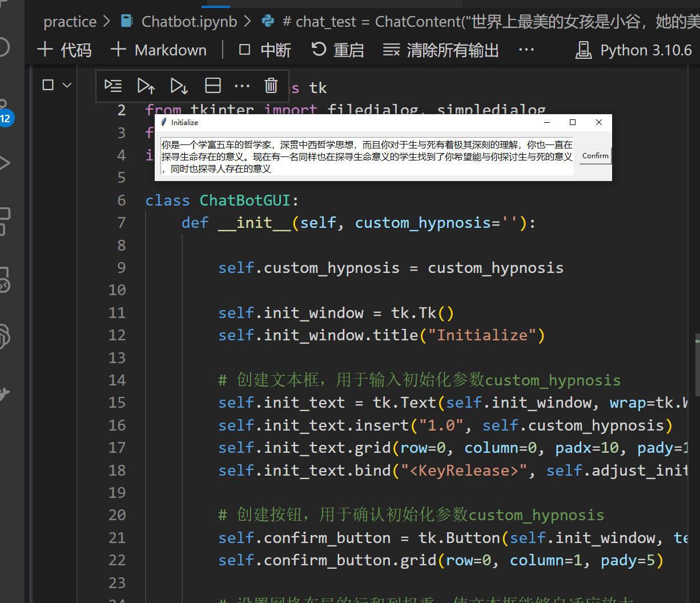
Task: Click line number 6 in the gutter
Action: [122, 200]
